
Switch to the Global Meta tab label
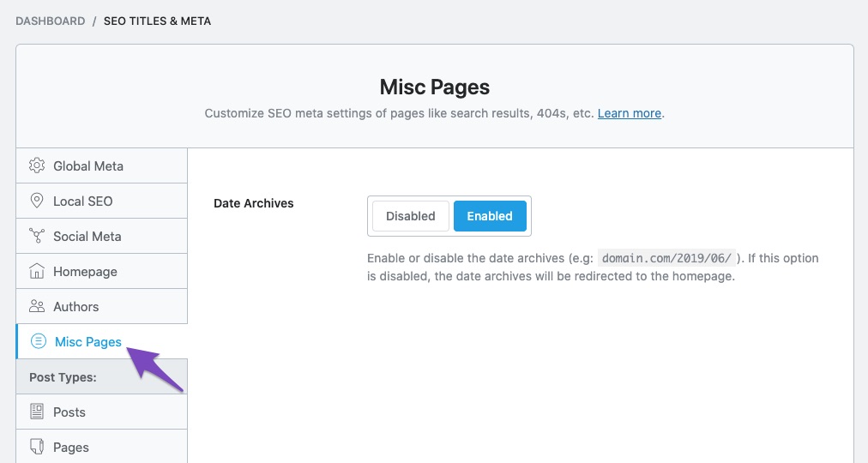[88, 165]
